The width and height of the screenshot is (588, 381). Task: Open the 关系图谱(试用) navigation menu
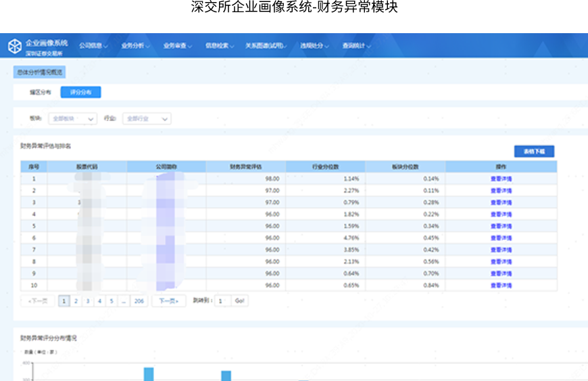[266, 46]
